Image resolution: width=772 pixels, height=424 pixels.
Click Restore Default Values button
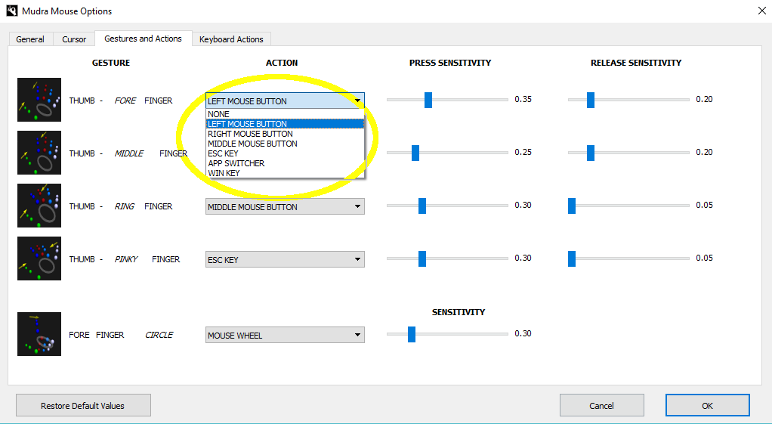point(83,405)
